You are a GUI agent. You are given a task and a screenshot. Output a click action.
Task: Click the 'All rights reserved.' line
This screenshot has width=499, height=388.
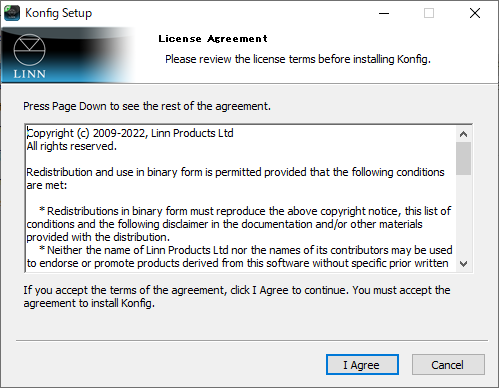coord(72,146)
